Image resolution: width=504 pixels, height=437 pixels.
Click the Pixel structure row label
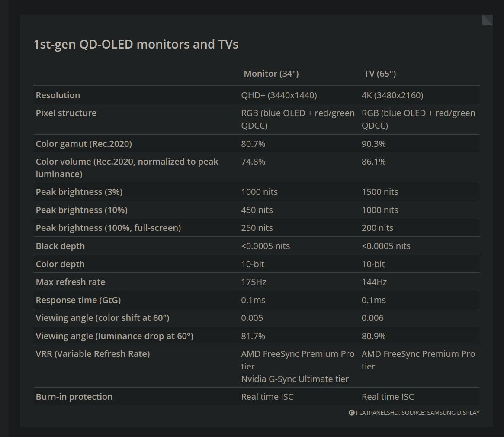point(66,113)
